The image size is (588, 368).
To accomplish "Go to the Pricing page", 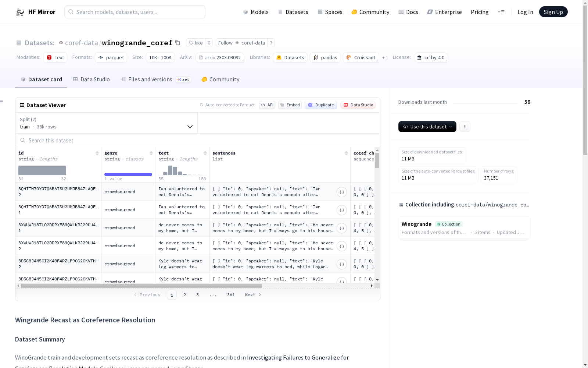I will pos(480,12).
